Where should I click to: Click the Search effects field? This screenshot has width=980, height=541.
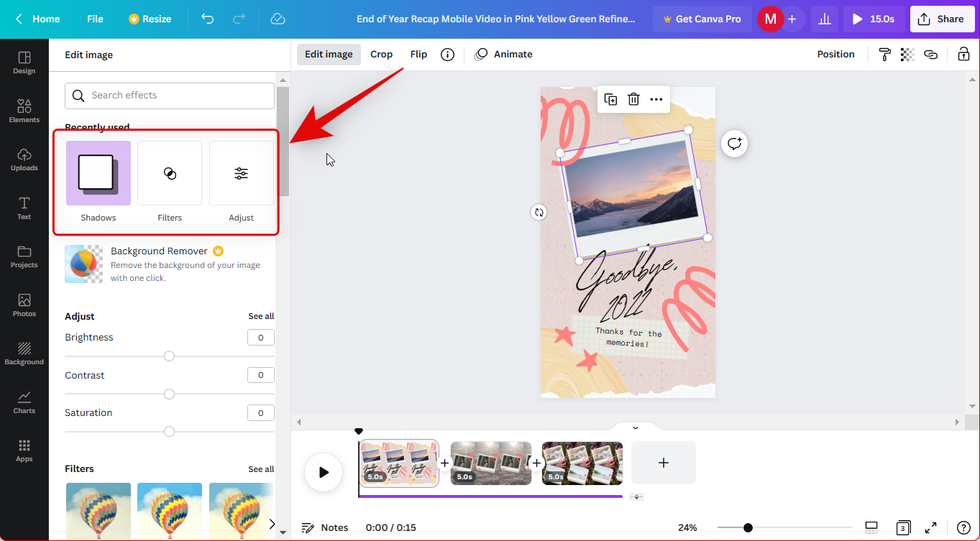[x=170, y=96]
